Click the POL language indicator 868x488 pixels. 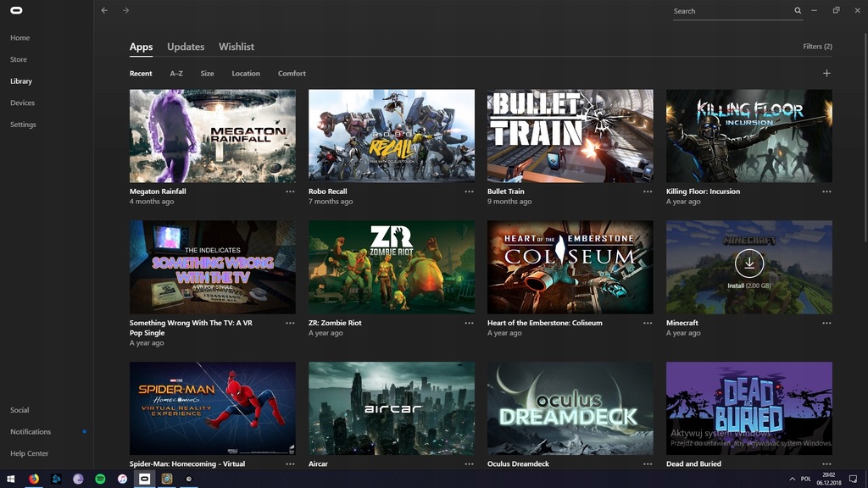(805, 479)
